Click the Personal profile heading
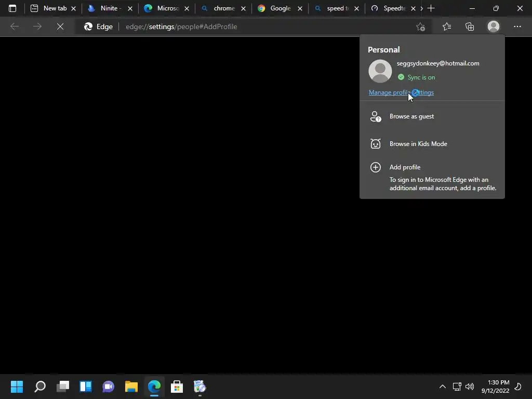 tap(384, 49)
